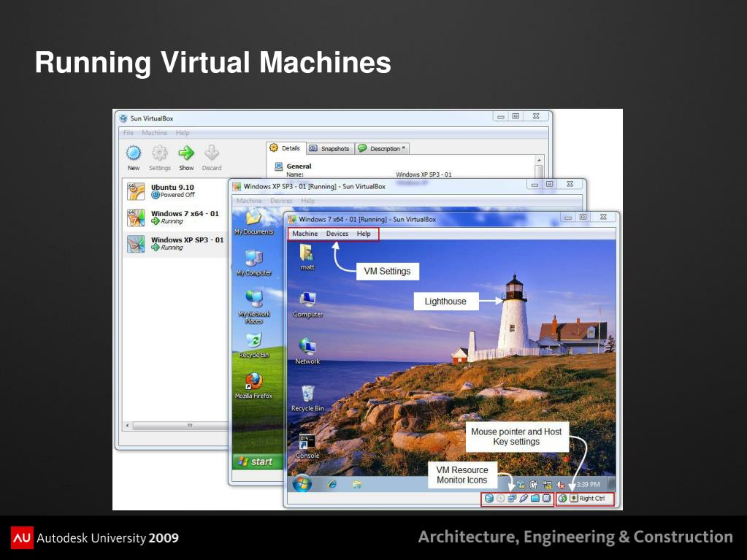Open Machine menu in Windows 7 VM window
Viewport: 747px width, 560px height.
click(x=305, y=234)
